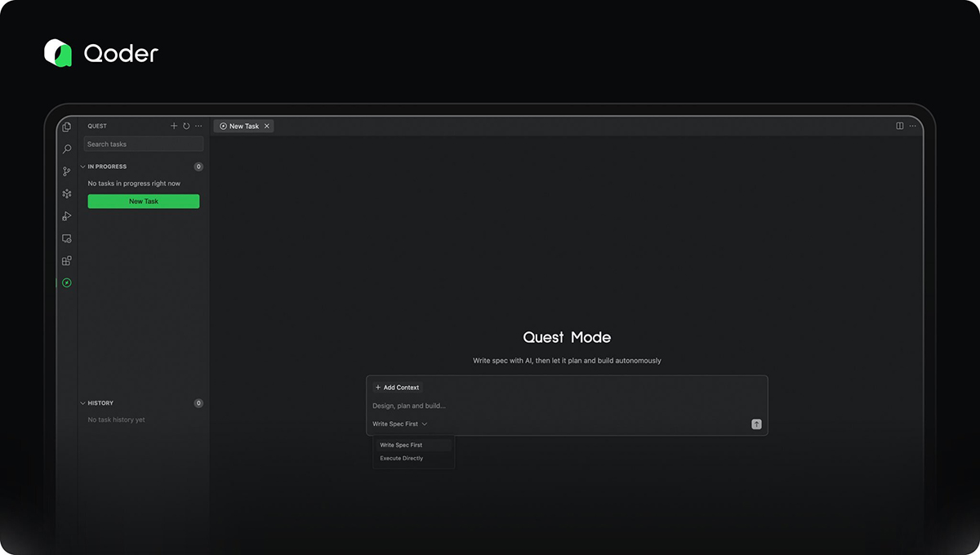The width and height of the screenshot is (980, 555).
Task: Collapse the In Progress section
Action: [x=83, y=166]
